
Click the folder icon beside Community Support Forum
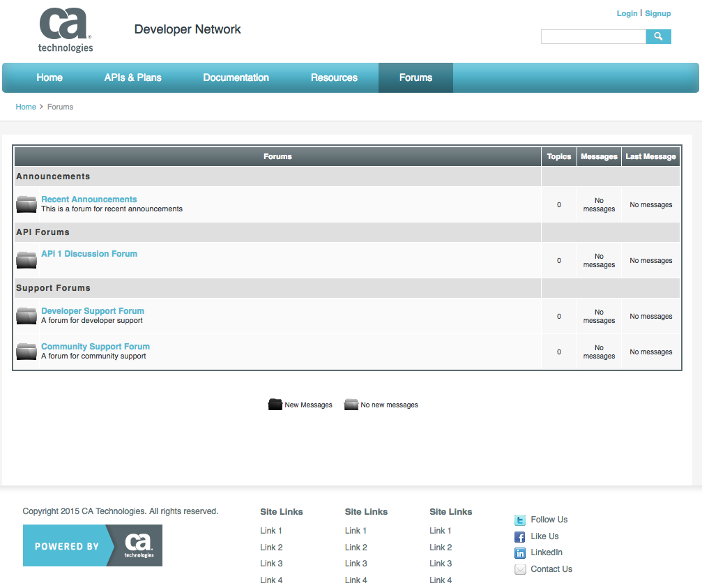tap(26, 351)
